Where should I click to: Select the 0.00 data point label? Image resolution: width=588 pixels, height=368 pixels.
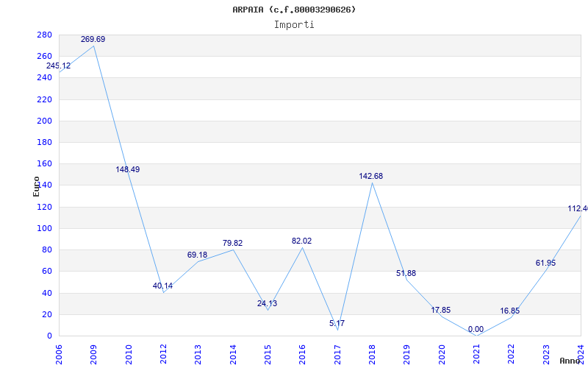pyautogui.click(x=476, y=330)
